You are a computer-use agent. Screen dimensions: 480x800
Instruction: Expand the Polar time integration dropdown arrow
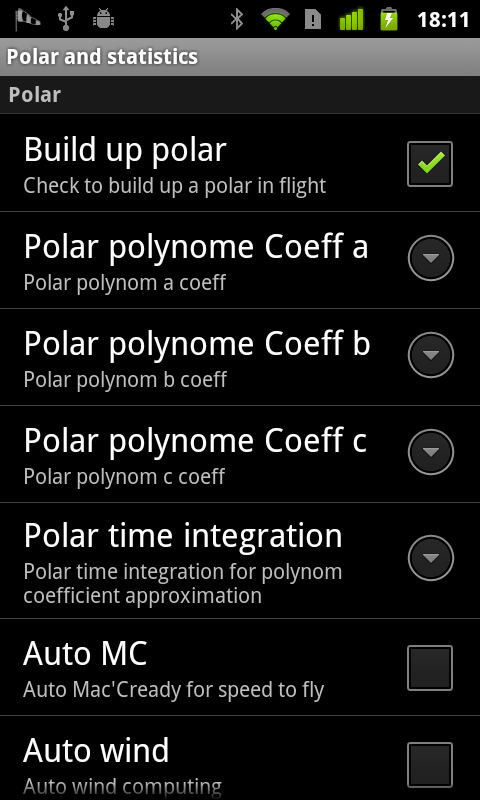431,558
